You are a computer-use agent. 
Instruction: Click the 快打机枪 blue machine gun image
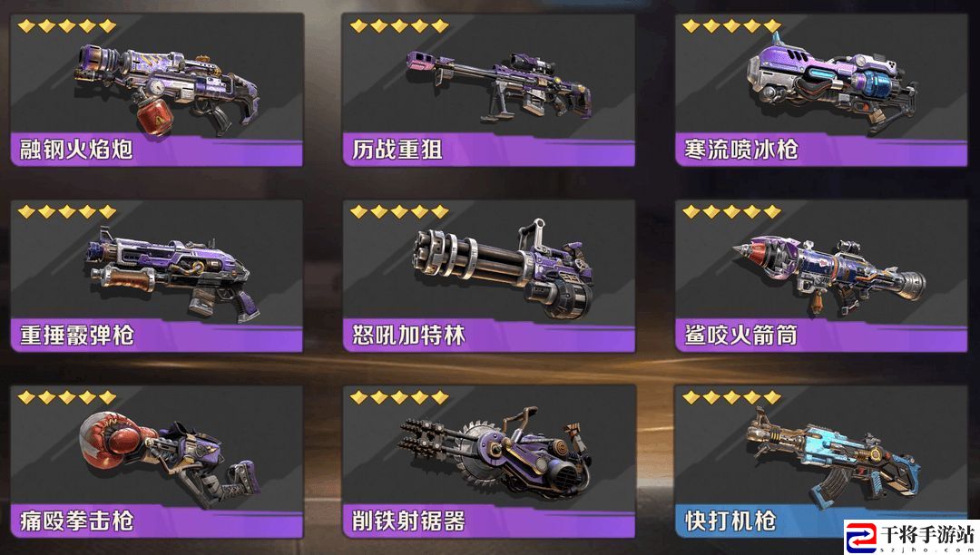coord(832,456)
